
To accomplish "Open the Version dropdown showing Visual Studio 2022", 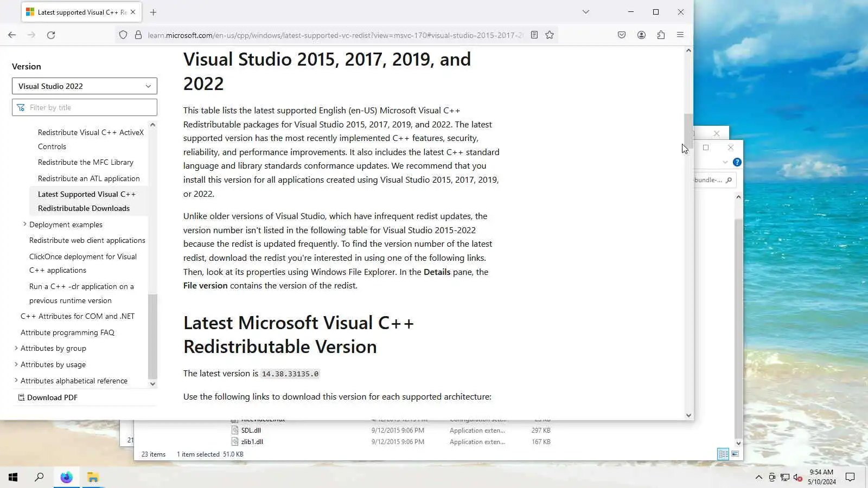I will [x=85, y=86].
